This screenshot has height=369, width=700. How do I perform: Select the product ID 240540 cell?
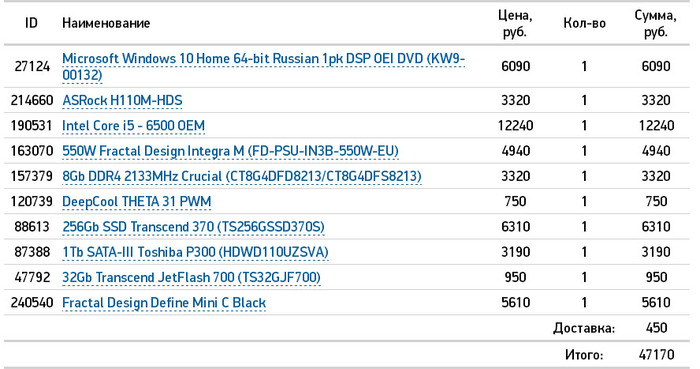point(32,303)
